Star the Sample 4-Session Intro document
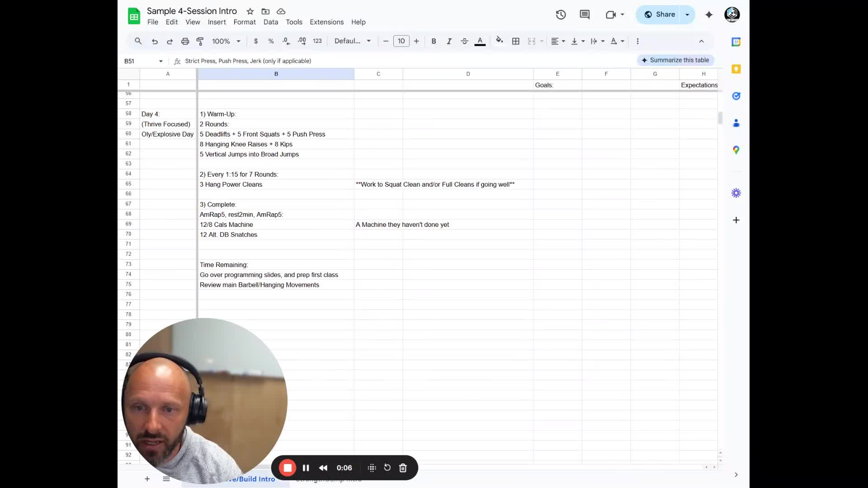 pyautogui.click(x=250, y=11)
